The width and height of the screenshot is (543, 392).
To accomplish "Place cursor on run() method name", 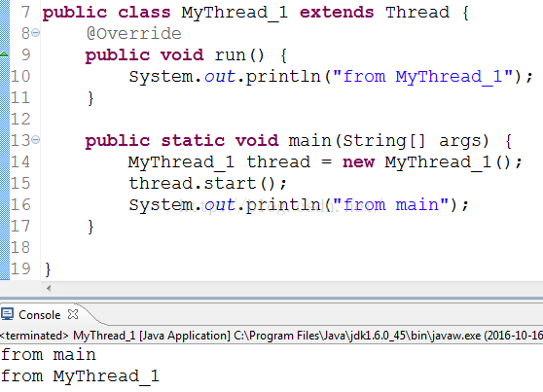I will tap(239, 55).
